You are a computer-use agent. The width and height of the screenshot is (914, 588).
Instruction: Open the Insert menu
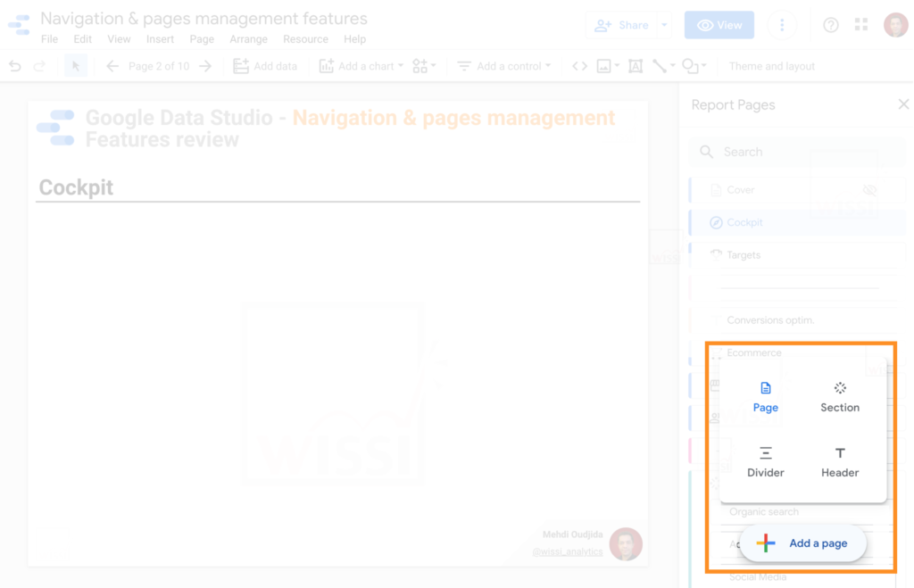coord(160,39)
